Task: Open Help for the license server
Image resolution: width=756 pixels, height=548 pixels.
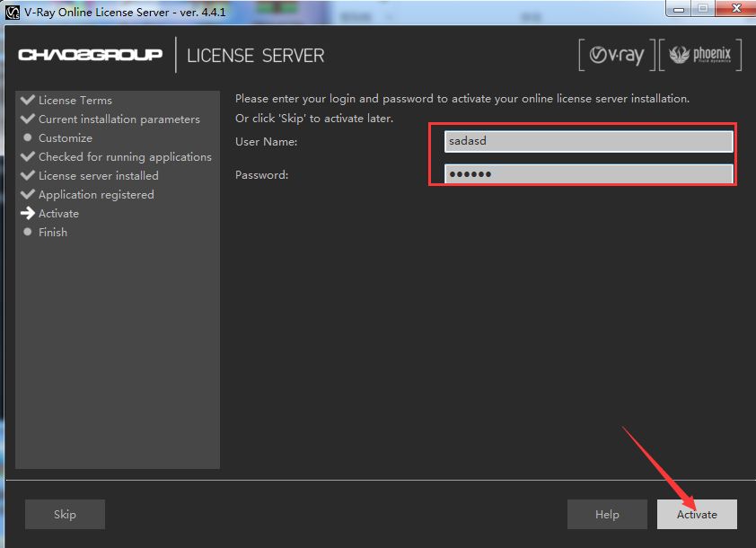Action: click(607, 514)
